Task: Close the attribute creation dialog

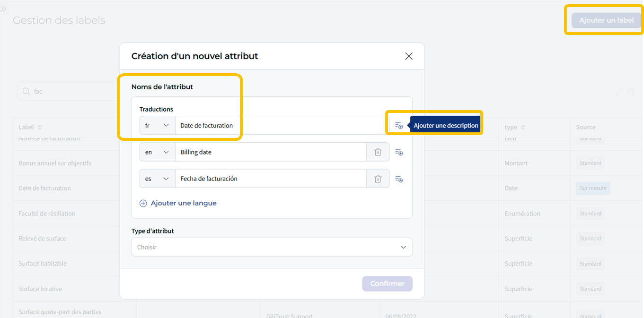Action: pyautogui.click(x=409, y=56)
